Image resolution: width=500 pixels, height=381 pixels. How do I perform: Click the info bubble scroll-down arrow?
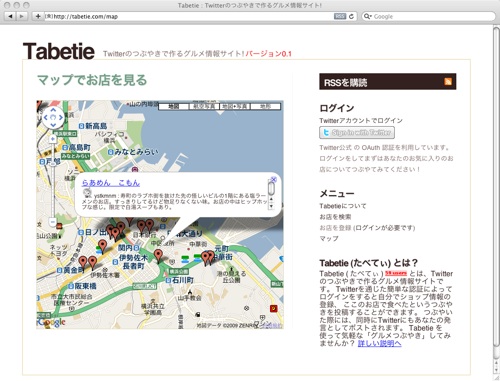[271, 206]
